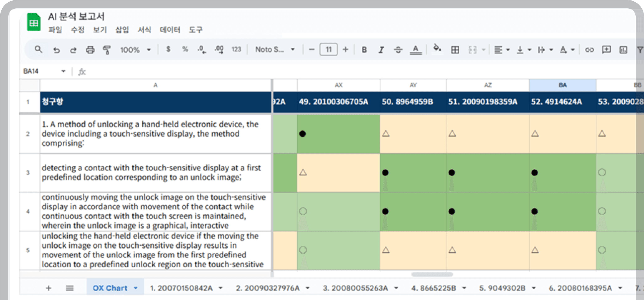Image resolution: width=644 pixels, height=300 pixels.
Task: Click the undo arrow icon
Action: pos(57,50)
